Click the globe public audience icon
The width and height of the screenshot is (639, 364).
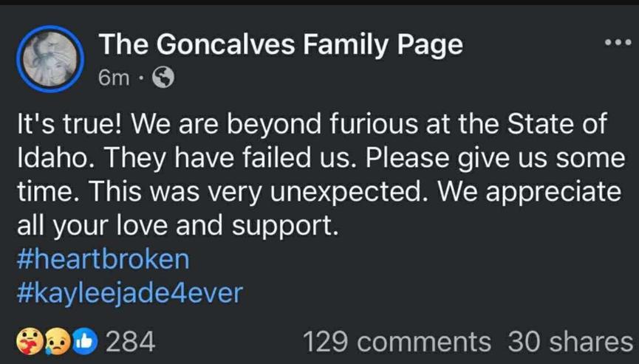pos(162,78)
